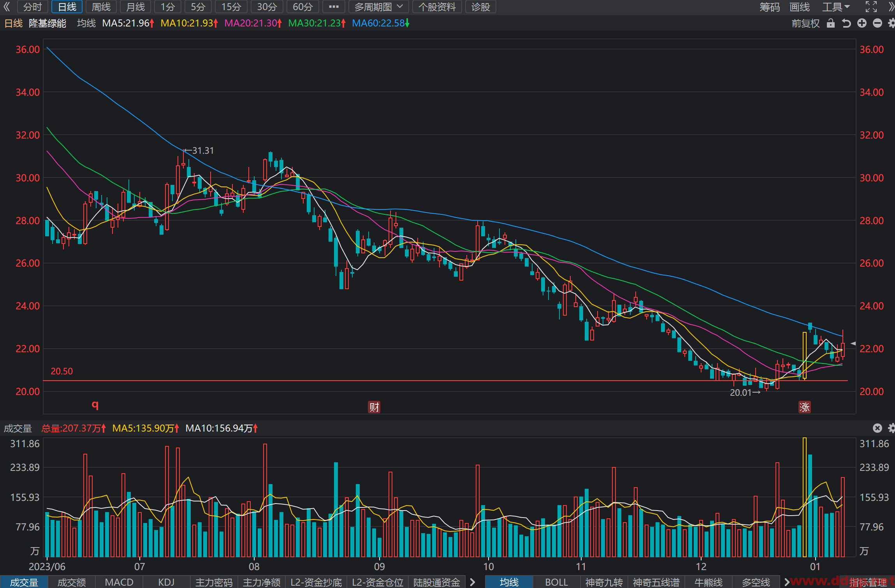The height and width of the screenshot is (588, 895).
Task: Close the 成交量 volume panel
Action: pos(877,428)
